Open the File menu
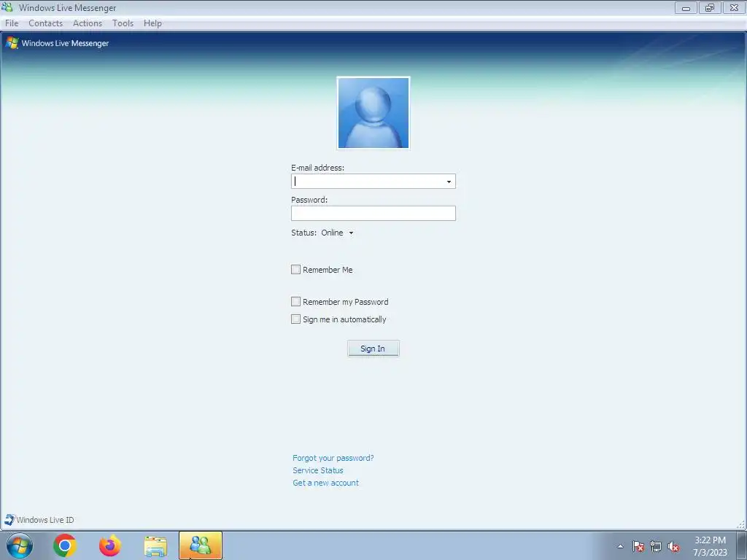This screenshot has height=560, width=747. (12, 23)
